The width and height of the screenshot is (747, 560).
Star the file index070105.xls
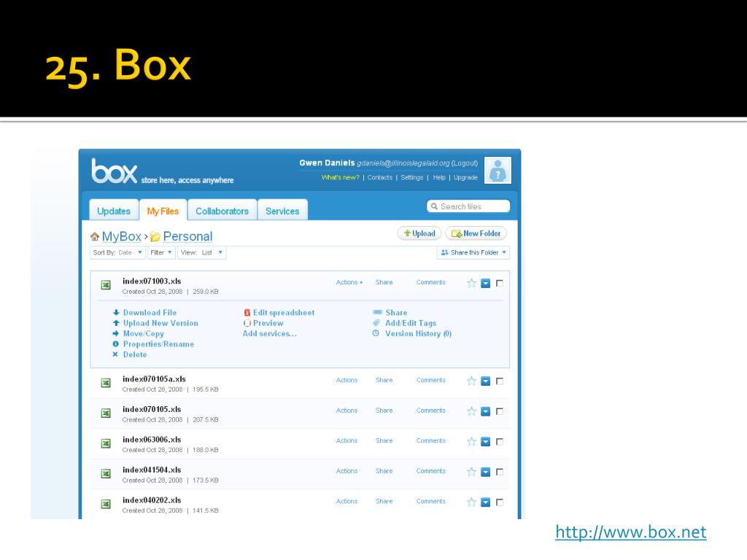click(x=471, y=411)
